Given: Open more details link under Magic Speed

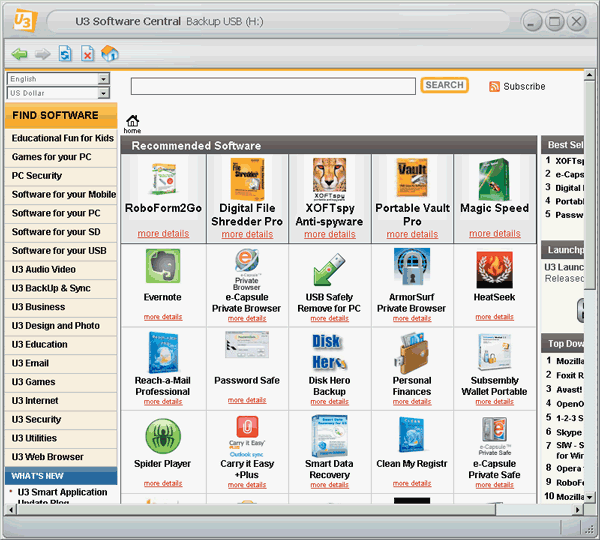Looking at the screenshot, I should pyautogui.click(x=494, y=234).
